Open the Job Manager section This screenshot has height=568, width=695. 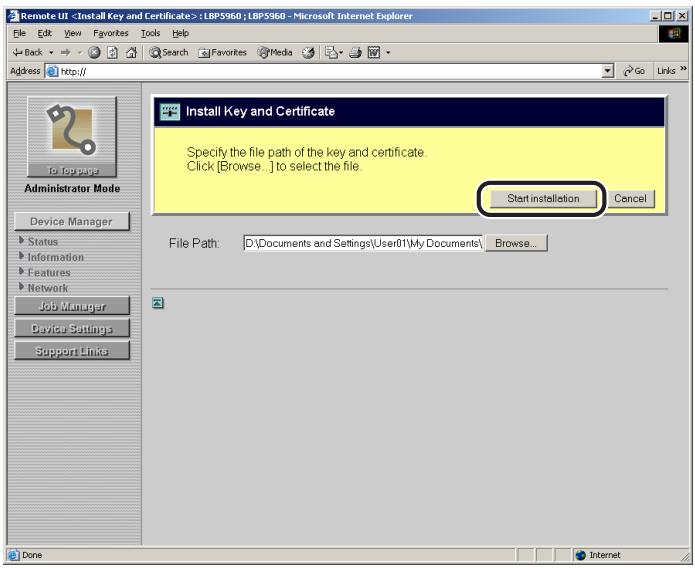coord(72,306)
